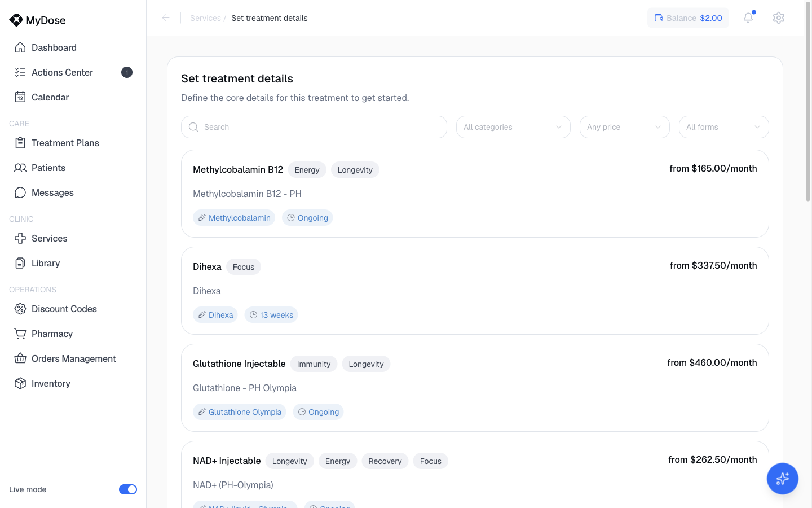Click the Glutathione Olympia chip
This screenshot has height=508, width=812.
tap(240, 412)
